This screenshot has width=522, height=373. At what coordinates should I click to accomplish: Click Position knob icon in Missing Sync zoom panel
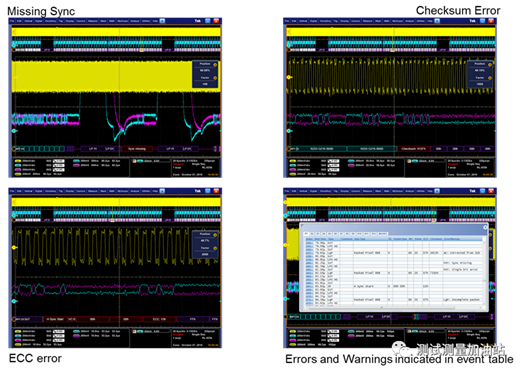pos(215,65)
